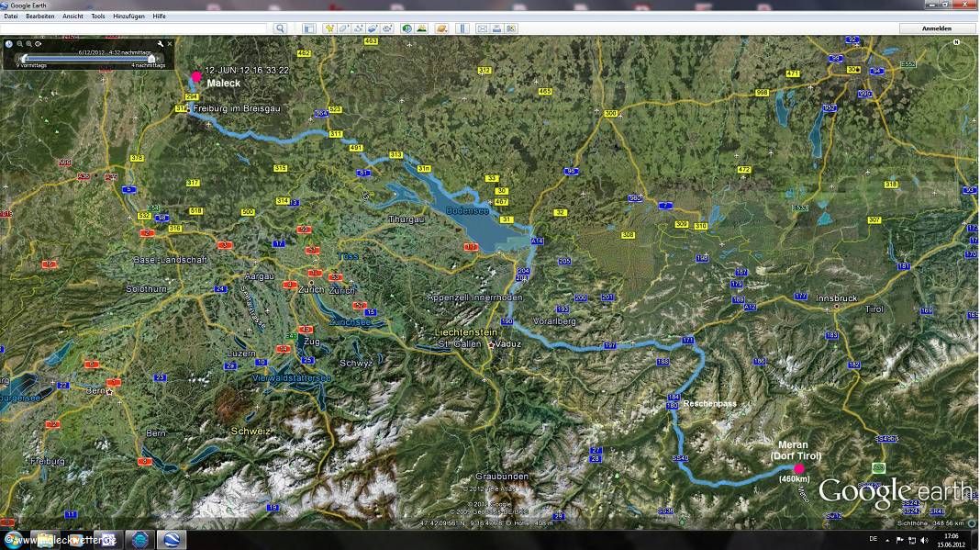Open time slider settings wrench icon
Viewport: 980px width, 550px height.
161,43
